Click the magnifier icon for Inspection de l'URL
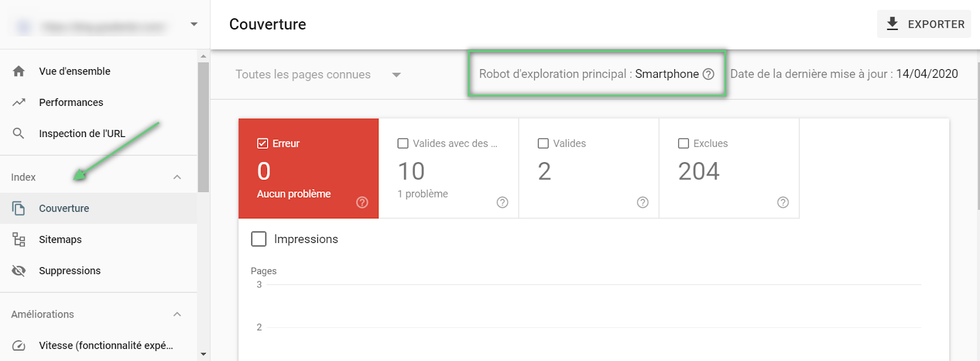Screen dimensions: 980x361 point(19,133)
